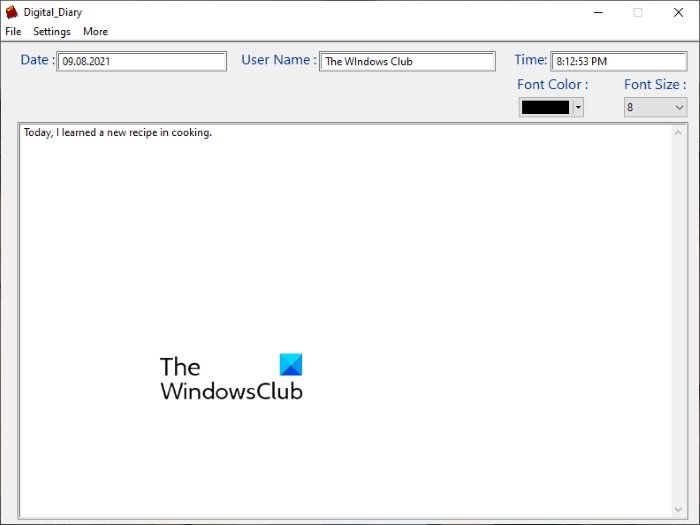Screen dimensions: 700x525
Task: Open the Font Size combo box
Action: pyautogui.click(x=655, y=107)
